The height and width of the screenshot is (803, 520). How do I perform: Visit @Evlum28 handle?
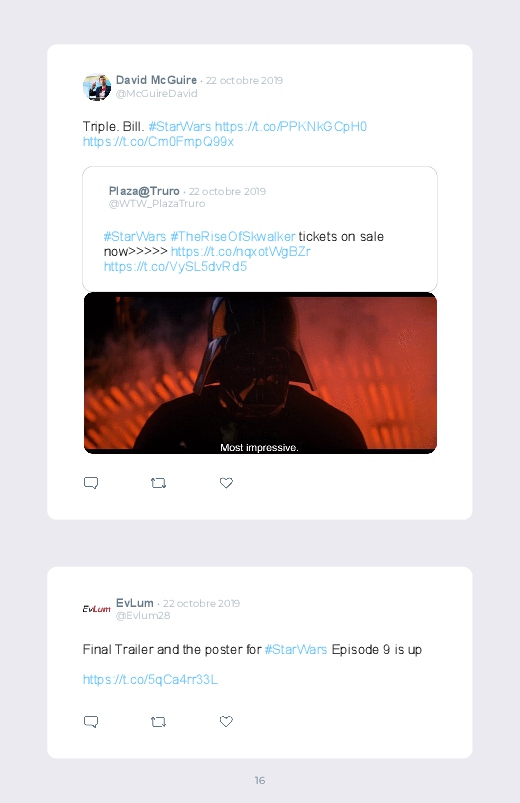click(143, 616)
